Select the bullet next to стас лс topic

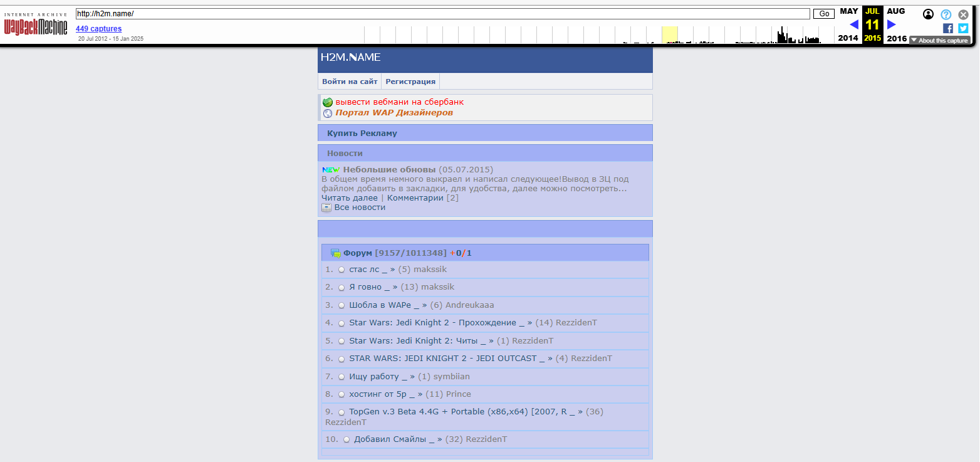pos(341,270)
